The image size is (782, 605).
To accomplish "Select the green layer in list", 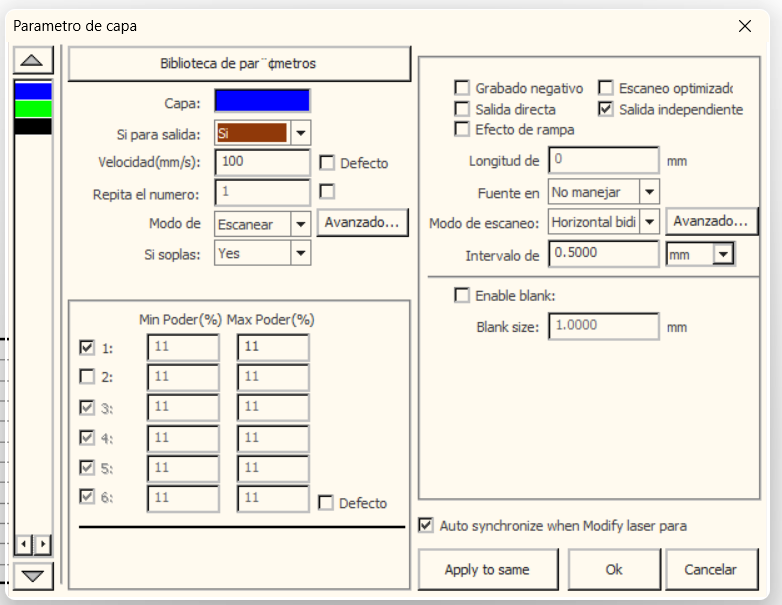I will pyautogui.click(x=33, y=108).
